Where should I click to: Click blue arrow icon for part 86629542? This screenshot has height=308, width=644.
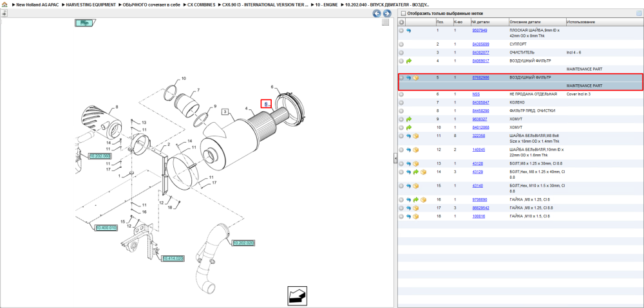pos(409,208)
